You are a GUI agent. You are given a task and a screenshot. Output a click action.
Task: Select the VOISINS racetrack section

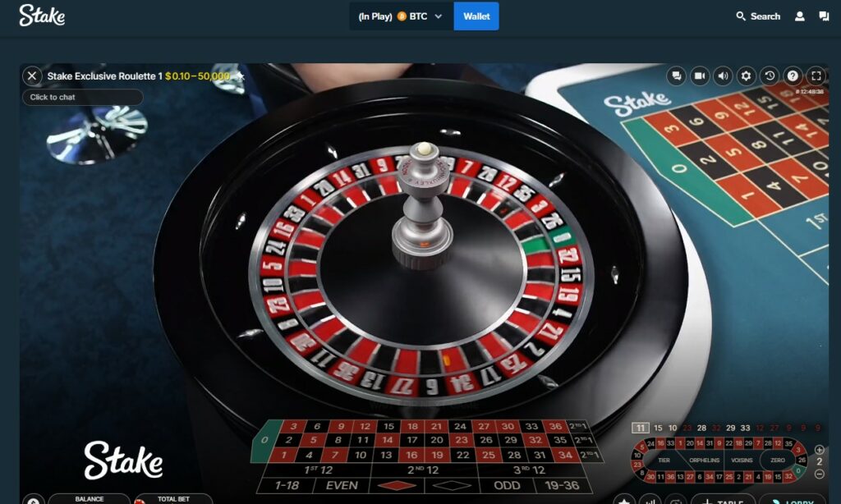tap(742, 460)
